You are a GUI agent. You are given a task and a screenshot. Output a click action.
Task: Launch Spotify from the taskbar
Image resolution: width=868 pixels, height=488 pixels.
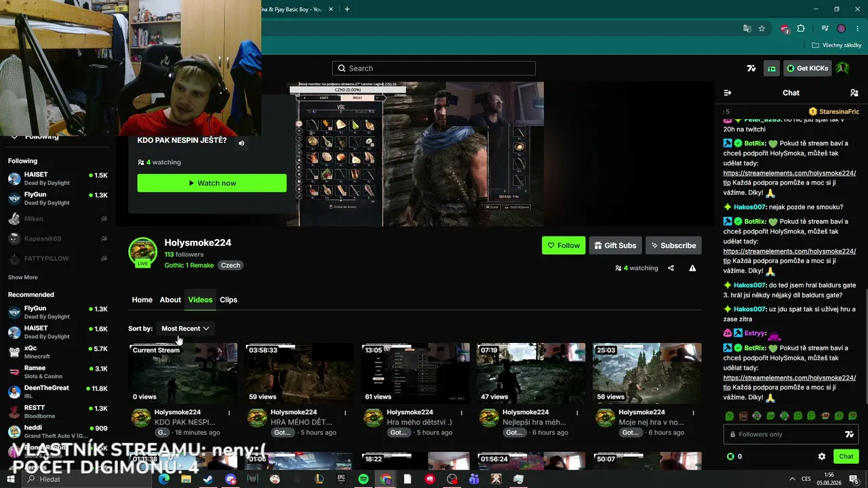[x=363, y=479]
